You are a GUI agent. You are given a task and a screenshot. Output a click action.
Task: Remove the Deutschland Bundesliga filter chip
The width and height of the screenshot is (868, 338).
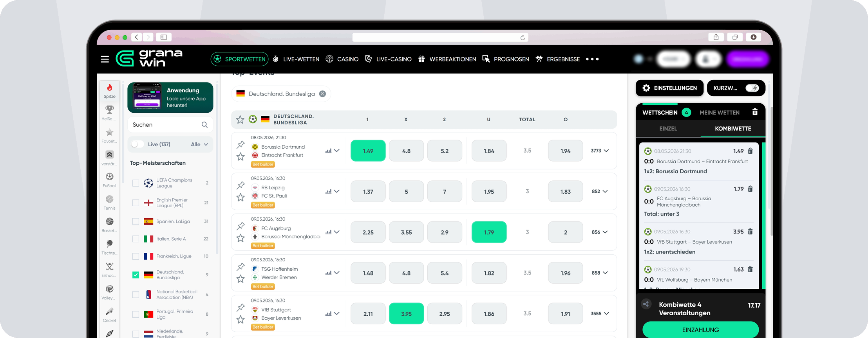tap(322, 94)
